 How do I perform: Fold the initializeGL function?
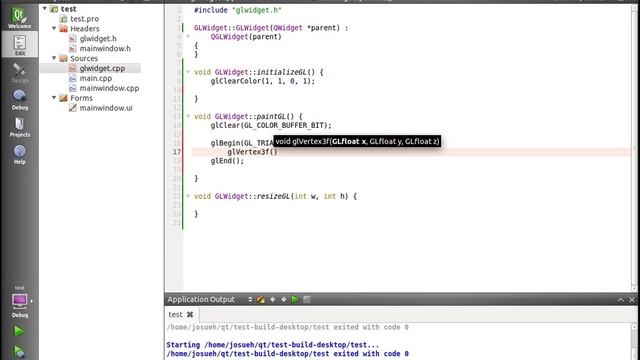click(188, 72)
